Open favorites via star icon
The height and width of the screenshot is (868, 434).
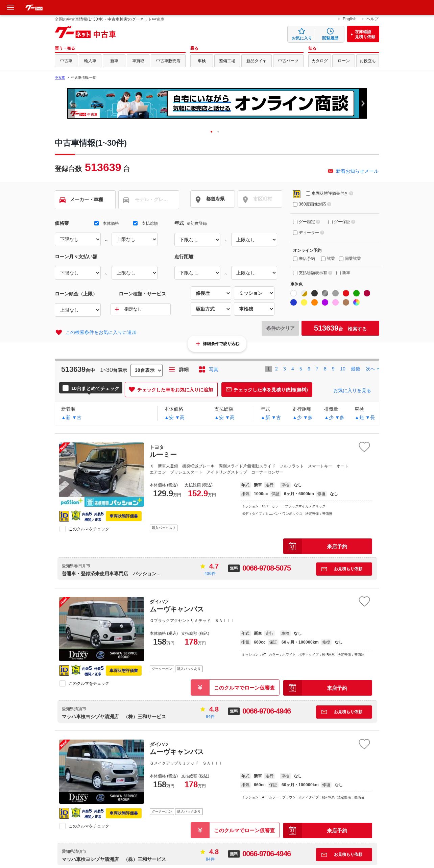tap(302, 34)
